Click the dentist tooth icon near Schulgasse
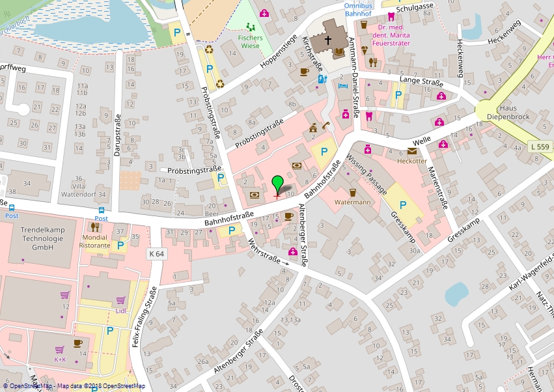The width and height of the screenshot is (554, 392). point(391,16)
